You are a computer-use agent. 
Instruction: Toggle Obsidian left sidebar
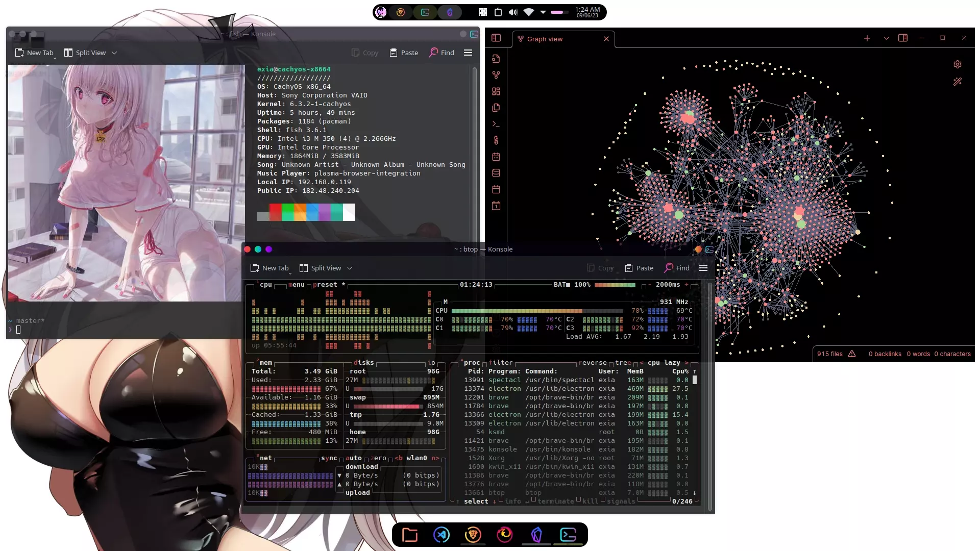(496, 38)
